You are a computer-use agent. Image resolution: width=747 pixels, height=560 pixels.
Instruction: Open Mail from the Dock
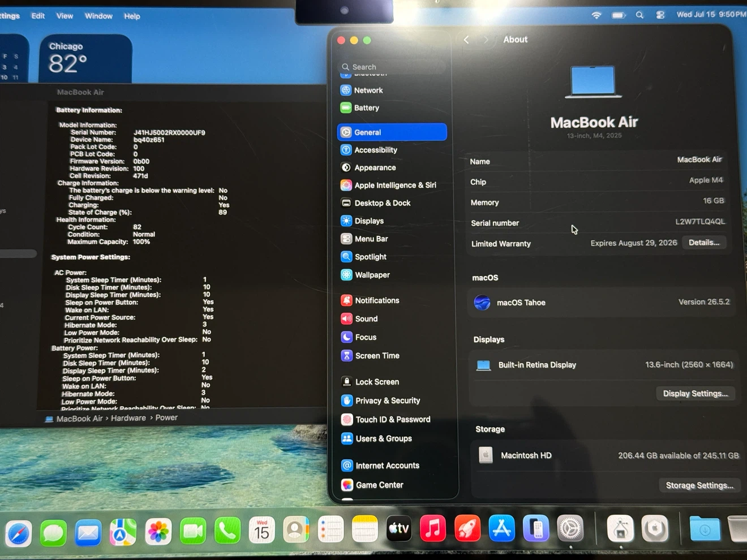(88, 533)
